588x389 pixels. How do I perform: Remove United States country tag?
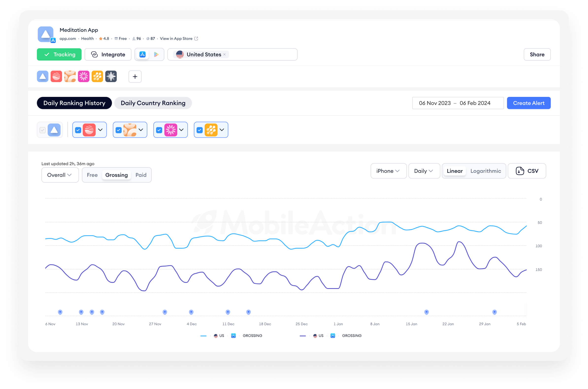coord(225,54)
